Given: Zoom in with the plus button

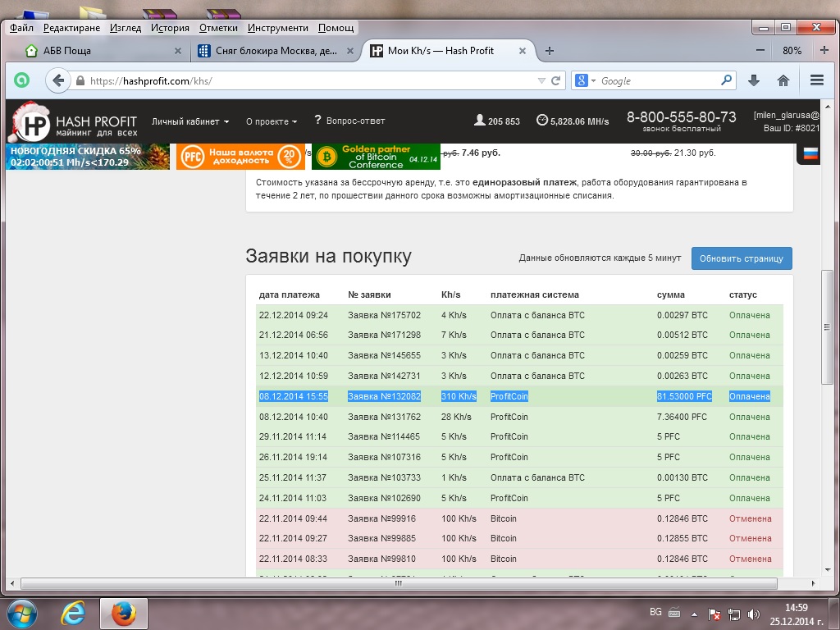Looking at the screenshot, I should click(824, 50).
